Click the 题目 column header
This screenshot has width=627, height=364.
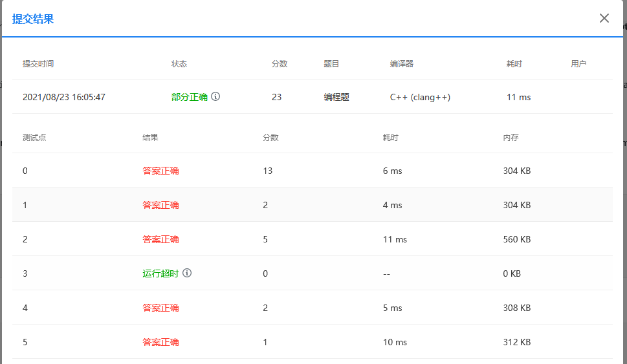coord(331,64)
